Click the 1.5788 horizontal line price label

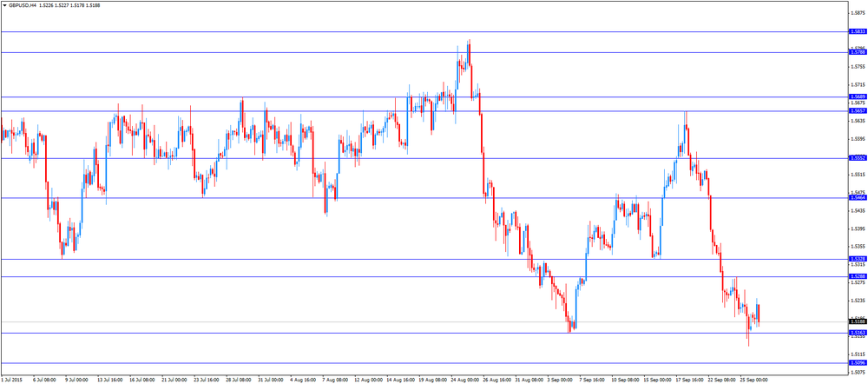(857, 52)
